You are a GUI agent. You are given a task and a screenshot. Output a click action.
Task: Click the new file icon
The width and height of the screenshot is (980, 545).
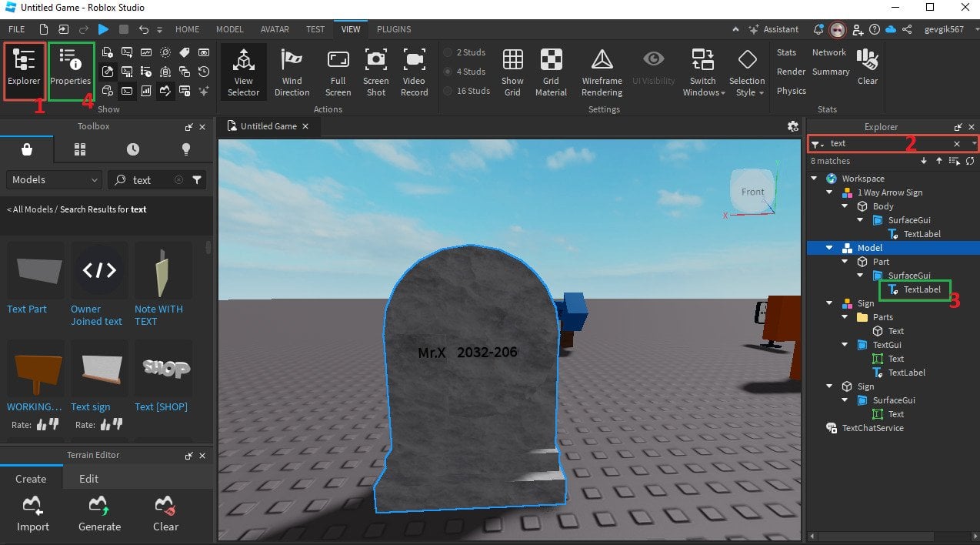[x=44, y=29]
